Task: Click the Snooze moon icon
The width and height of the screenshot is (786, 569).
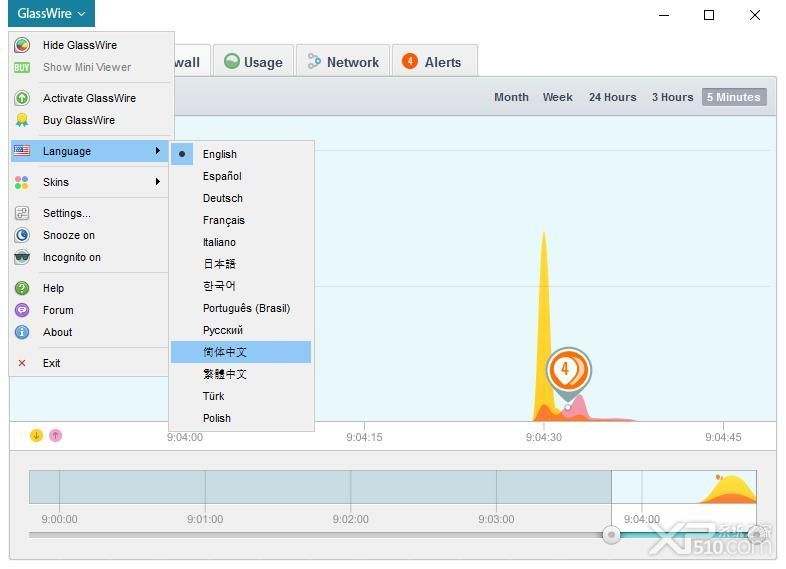Action: [x=22, y=235]
